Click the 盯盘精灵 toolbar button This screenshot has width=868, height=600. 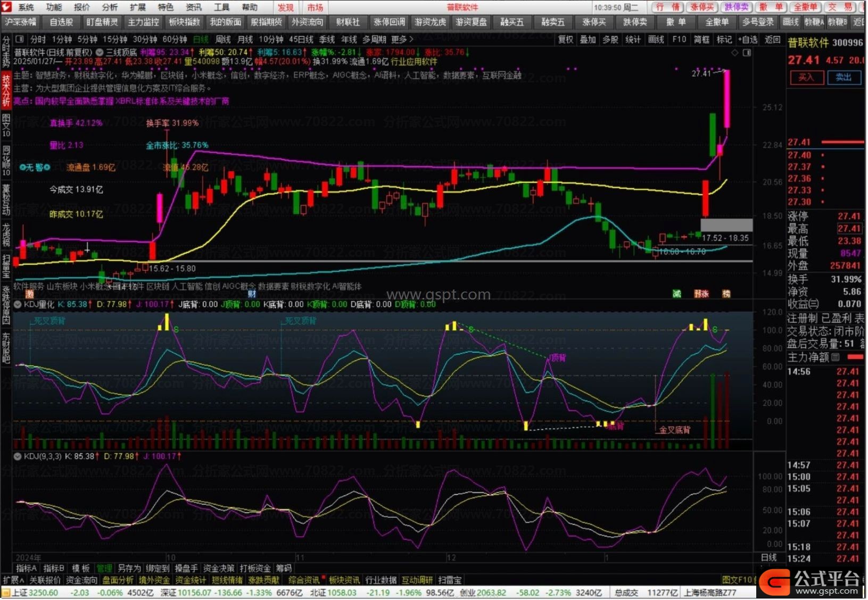point(102,22)
